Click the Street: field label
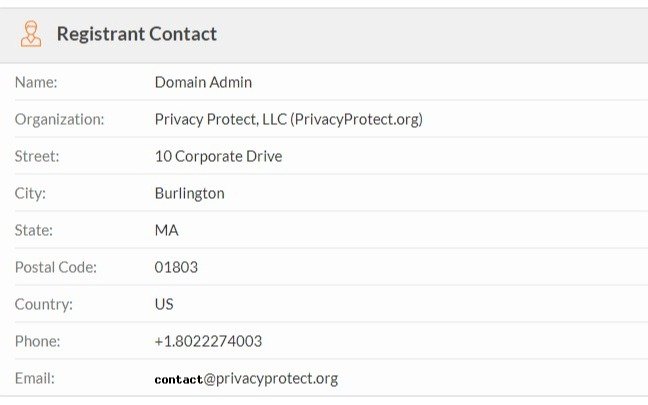Viewport: 648px width, 405px height. click(37, 156)
